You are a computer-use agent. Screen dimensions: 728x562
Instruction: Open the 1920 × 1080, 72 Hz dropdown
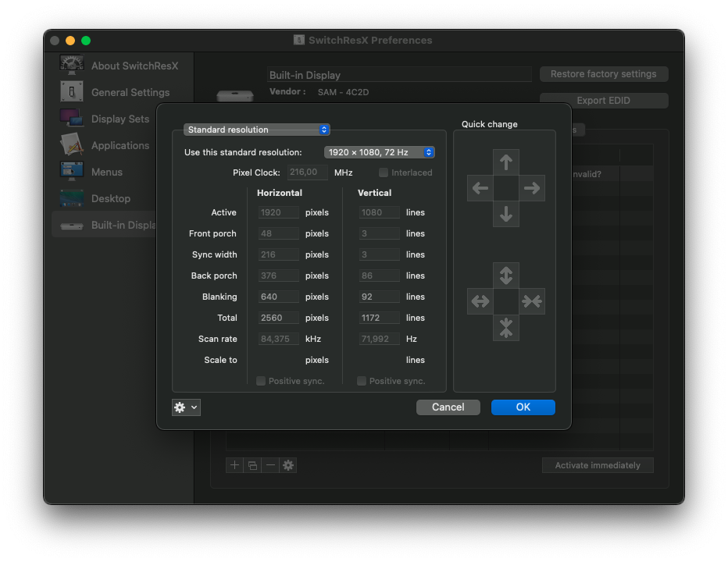(380, 152)
